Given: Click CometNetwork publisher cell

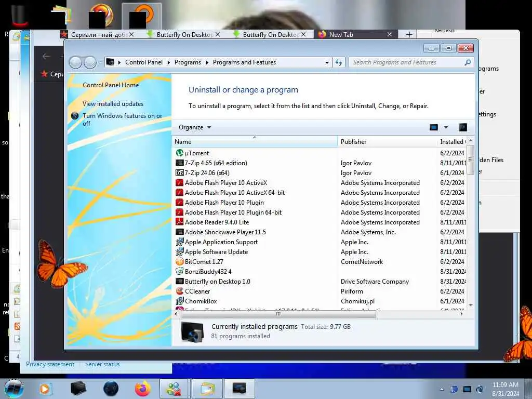Looking at the screenshot, I should (x=362, y=262).
